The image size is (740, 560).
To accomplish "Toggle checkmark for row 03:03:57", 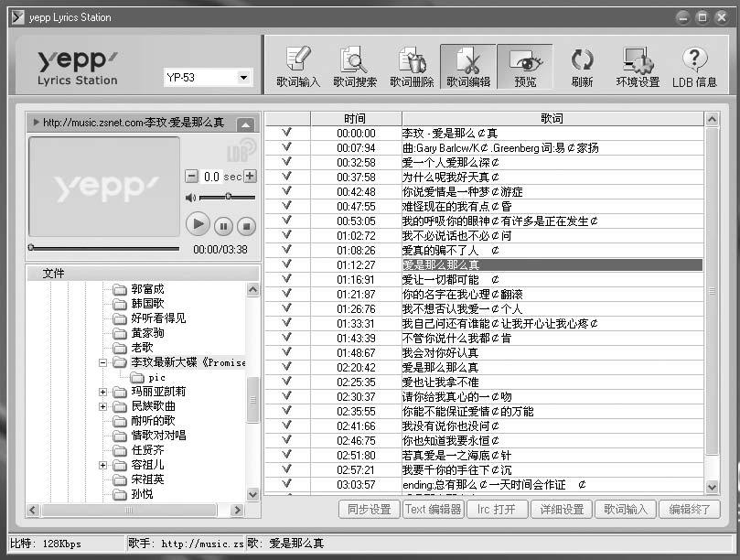I will [x=286, y=484].
